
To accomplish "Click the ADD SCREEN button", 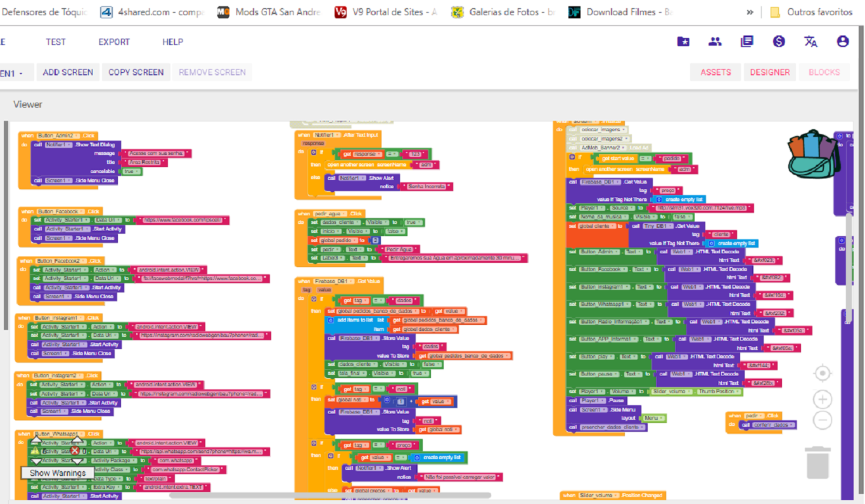I will coord(67,72).
